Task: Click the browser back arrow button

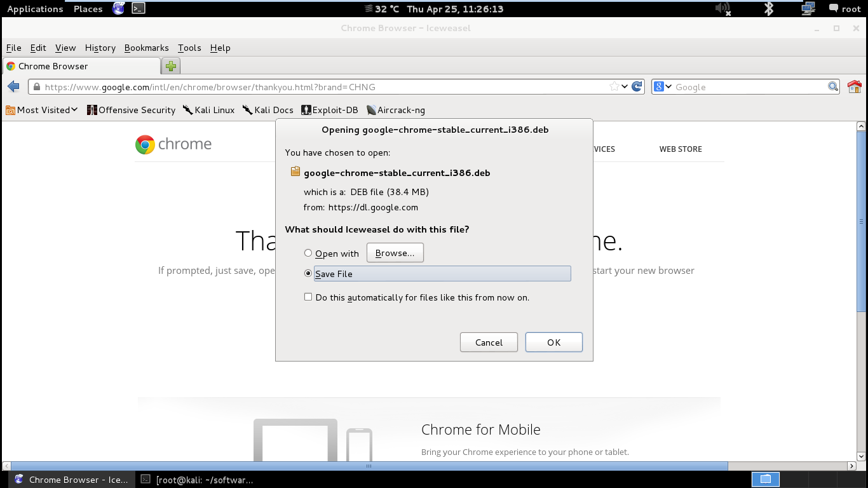Action: pos(13,86)
